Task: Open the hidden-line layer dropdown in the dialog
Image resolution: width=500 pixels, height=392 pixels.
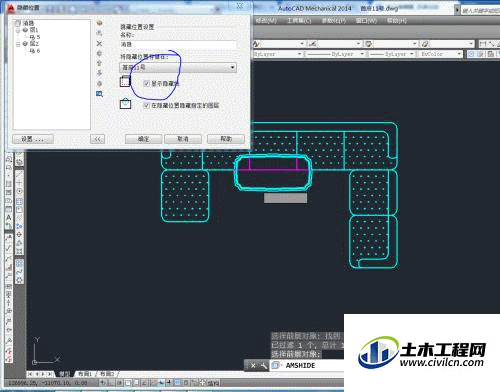Action: coord(178,67)
